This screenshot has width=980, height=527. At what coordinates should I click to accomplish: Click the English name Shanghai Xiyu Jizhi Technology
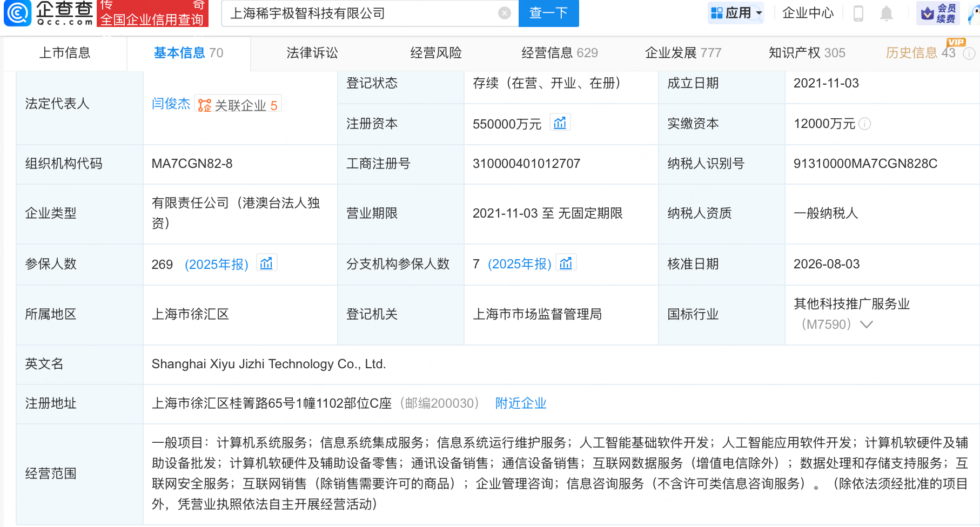[x=269, y=364]
